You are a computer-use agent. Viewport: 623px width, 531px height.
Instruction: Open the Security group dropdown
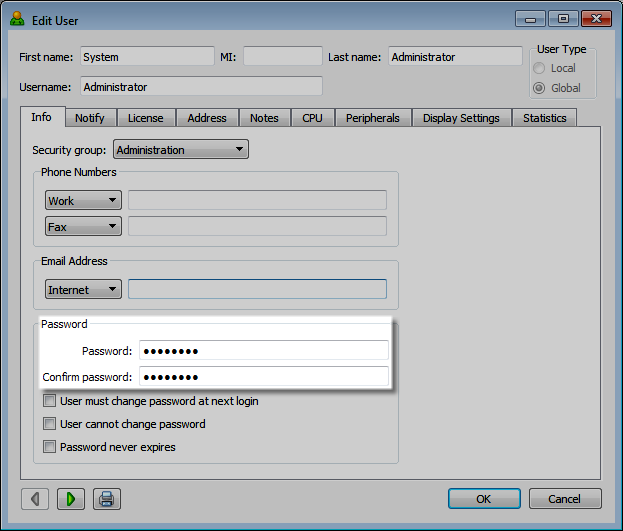(180, 150)
